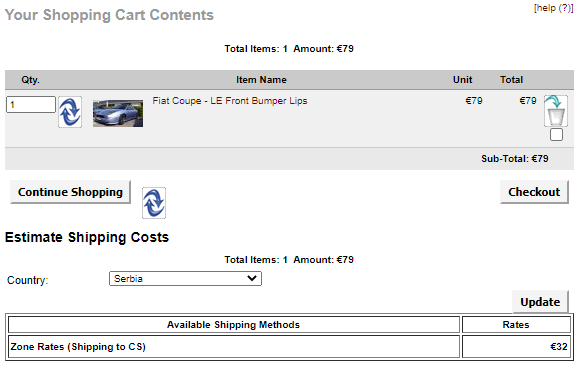Open the help (?) link

(x=553, y=8)
